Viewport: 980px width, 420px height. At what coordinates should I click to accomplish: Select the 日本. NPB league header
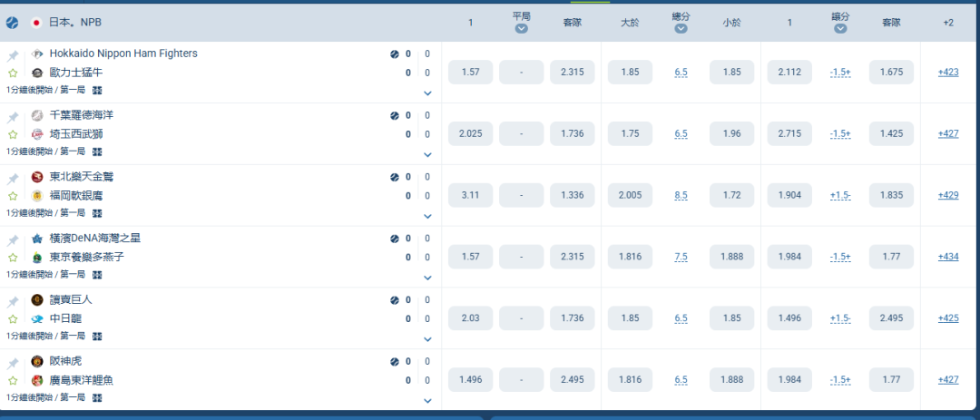pos(75,23)
